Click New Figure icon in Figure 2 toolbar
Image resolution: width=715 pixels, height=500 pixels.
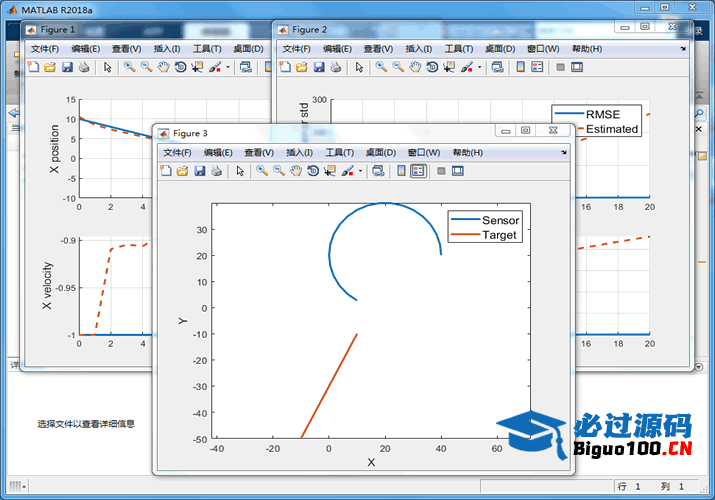tap(285, 67)
